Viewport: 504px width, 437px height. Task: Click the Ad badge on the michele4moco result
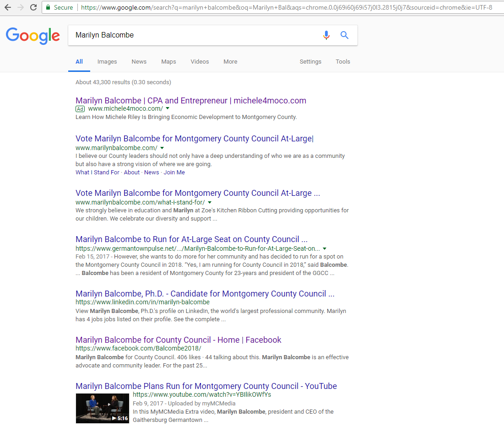(81, 109)
